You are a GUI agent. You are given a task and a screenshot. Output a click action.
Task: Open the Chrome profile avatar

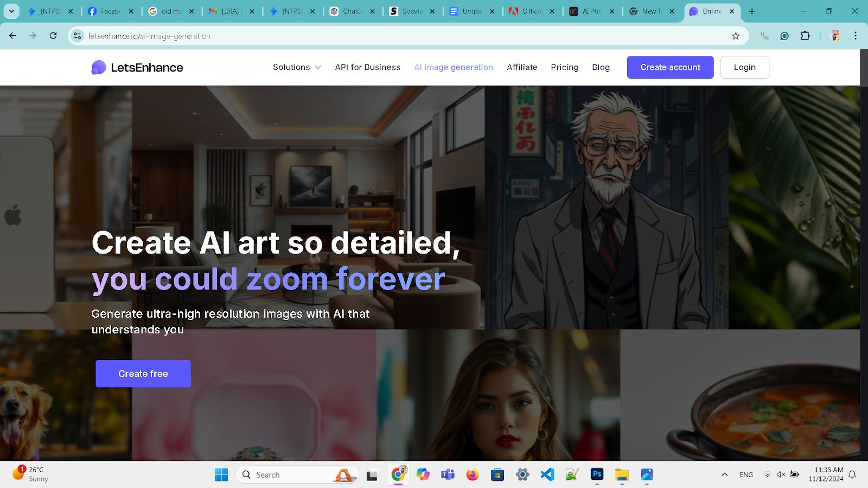click(835, 36)
